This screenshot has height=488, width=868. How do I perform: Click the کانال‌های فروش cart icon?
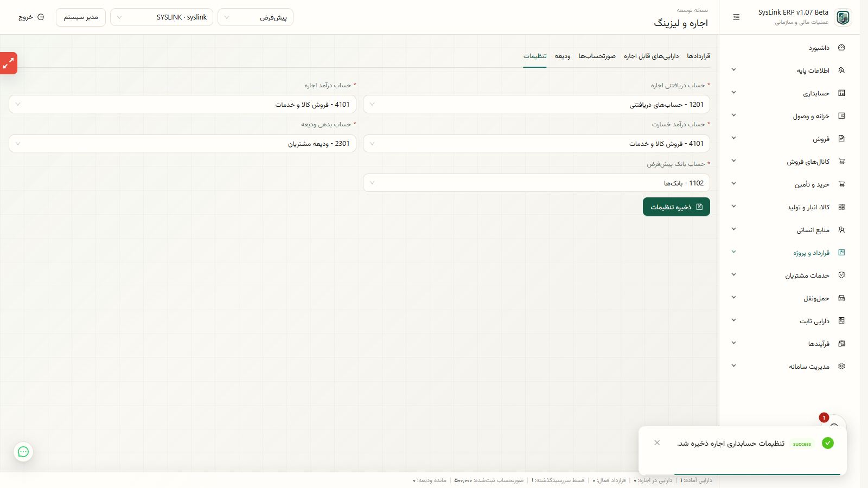click(841, 162)
